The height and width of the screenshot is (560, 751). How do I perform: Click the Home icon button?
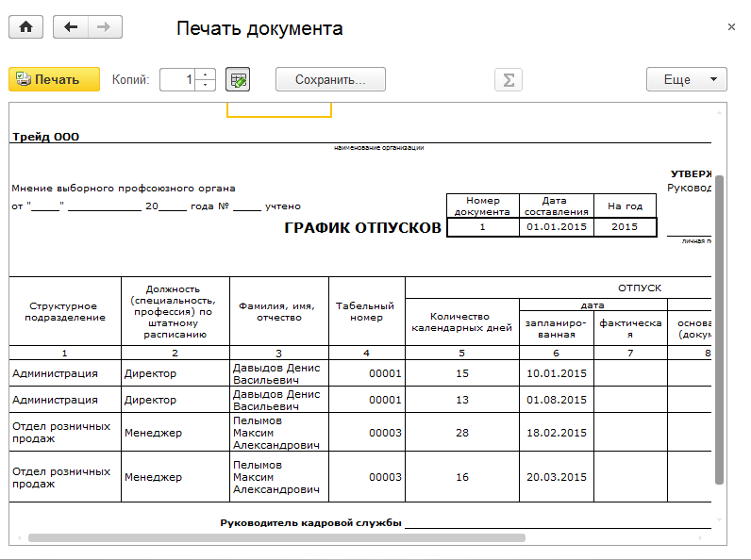(x=25, y=27)
